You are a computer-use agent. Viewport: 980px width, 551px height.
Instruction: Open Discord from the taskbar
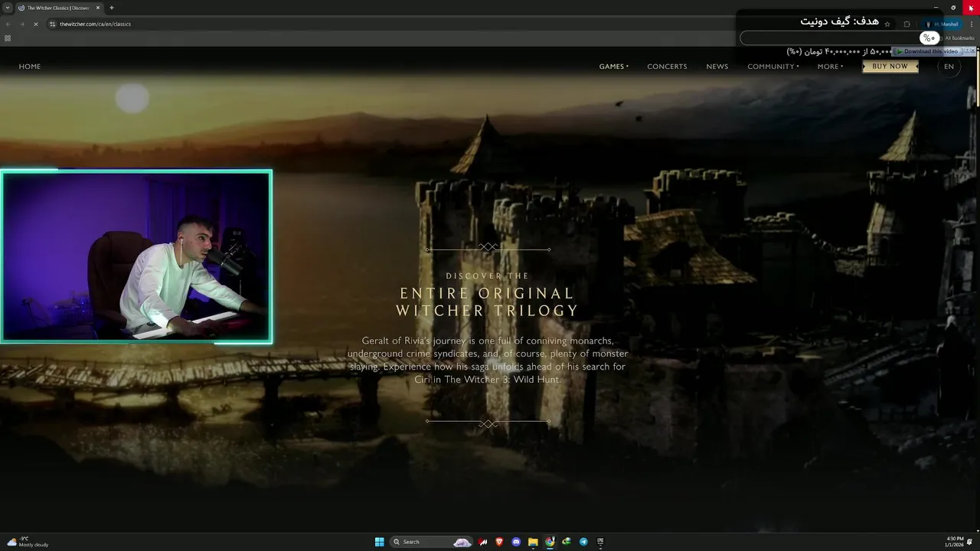pos(516,542)
